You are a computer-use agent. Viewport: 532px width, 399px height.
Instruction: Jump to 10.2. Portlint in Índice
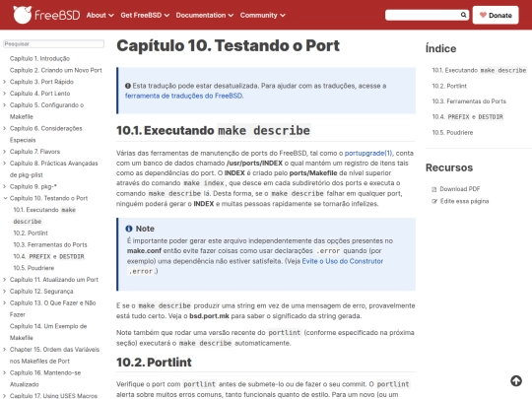coord(449,86)
